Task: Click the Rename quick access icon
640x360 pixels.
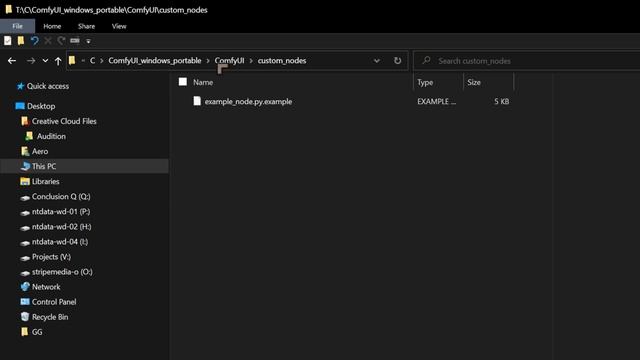Action: click(x=75, y=40)
